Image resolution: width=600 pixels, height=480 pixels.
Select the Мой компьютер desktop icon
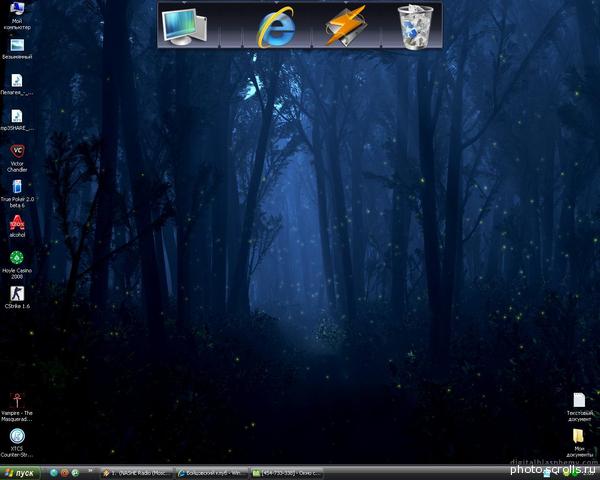(16, 16)
